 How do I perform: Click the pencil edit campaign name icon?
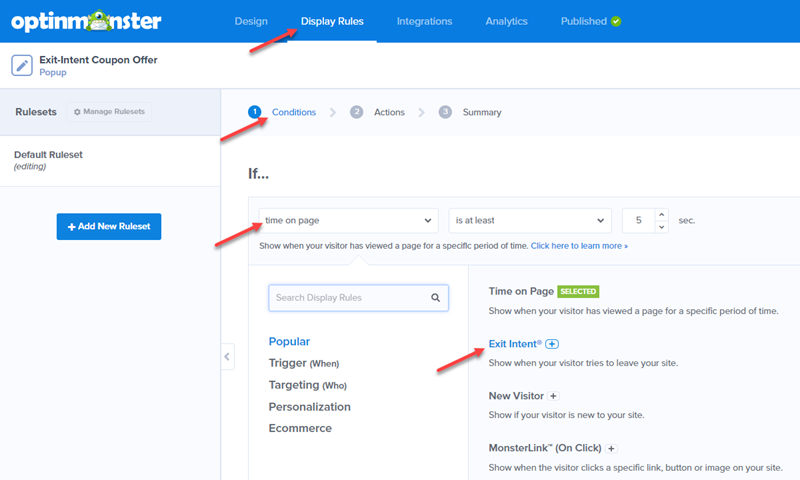tap(22, 65)
